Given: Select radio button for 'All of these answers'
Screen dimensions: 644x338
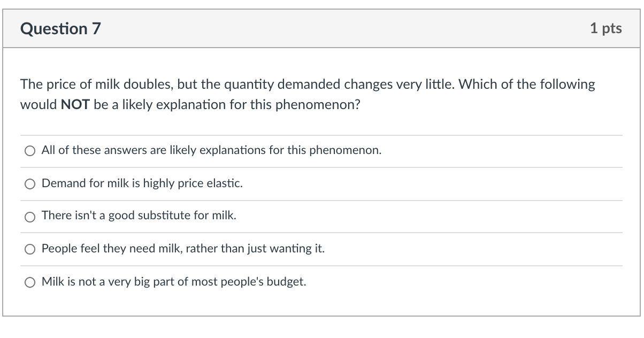Looking at the screenshot, I should point(30,151).
